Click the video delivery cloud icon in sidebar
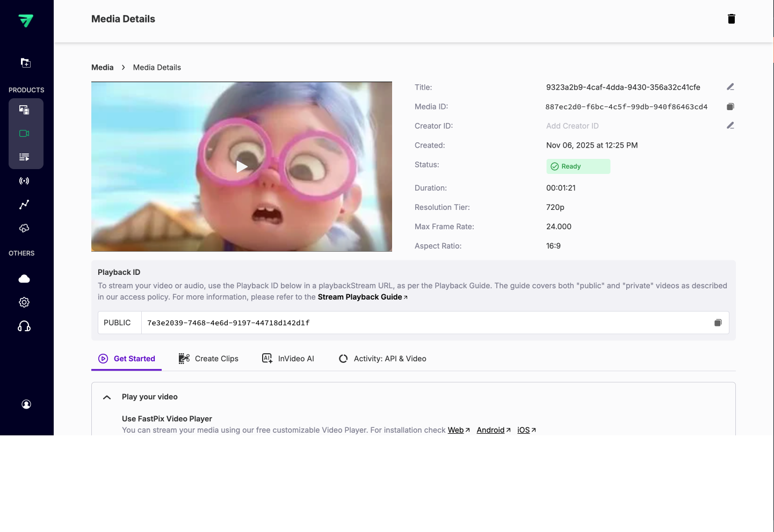Screen dimensions: 774x532 (x=24, y=228)
